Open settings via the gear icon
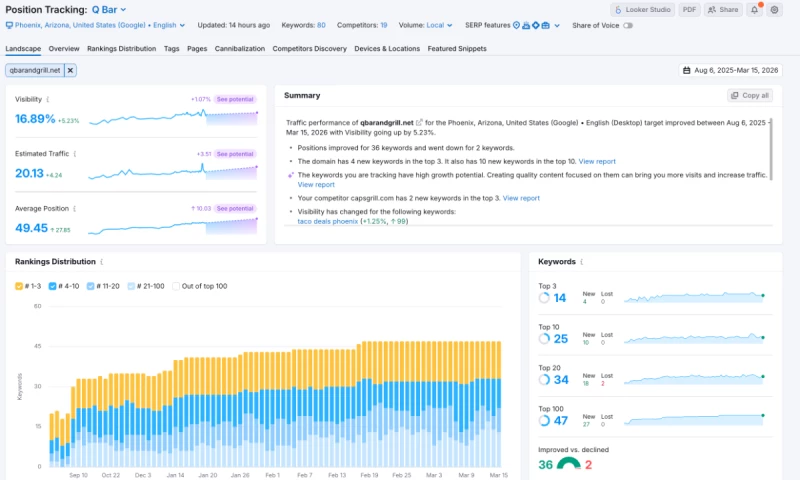 774,10
